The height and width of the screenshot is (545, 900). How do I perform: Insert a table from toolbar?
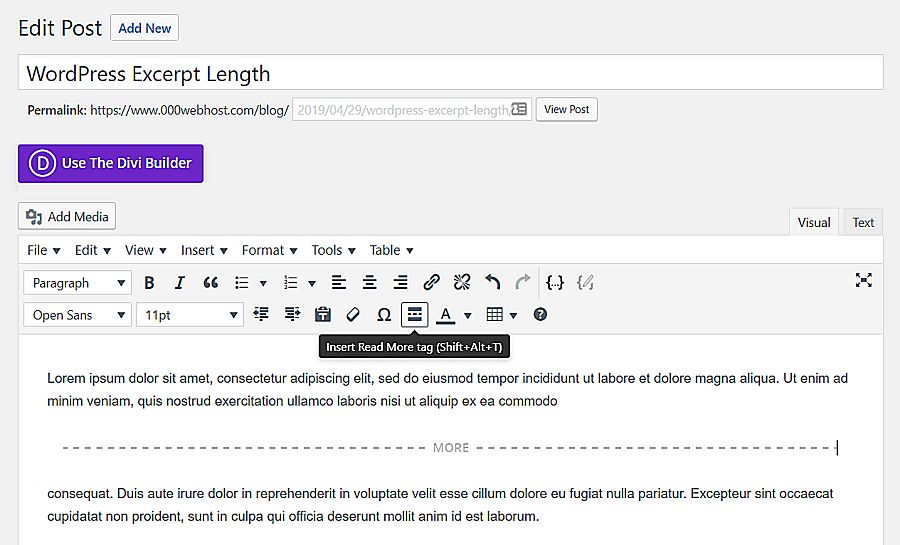(x=494, y=314)
